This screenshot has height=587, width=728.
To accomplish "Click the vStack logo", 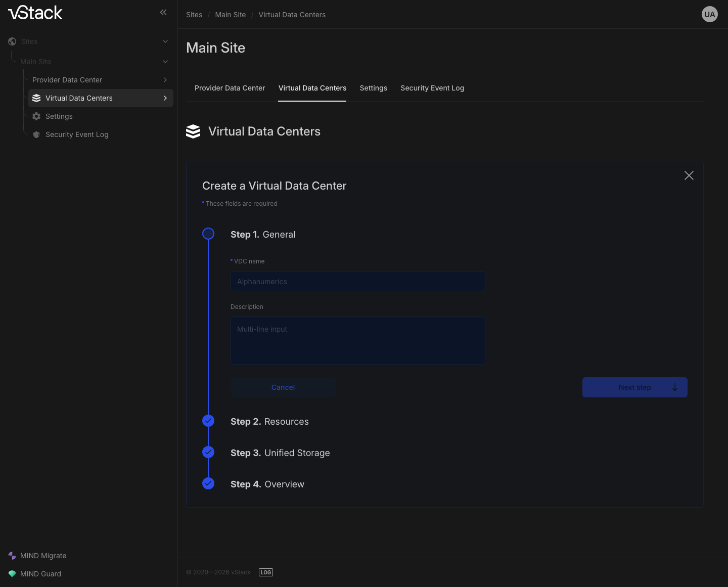I will click(x=35, y=13).
